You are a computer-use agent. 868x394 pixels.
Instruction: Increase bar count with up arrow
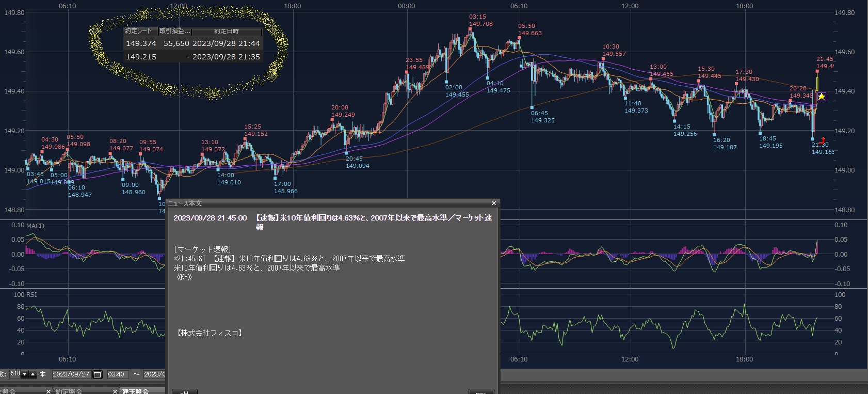(33, 374)
